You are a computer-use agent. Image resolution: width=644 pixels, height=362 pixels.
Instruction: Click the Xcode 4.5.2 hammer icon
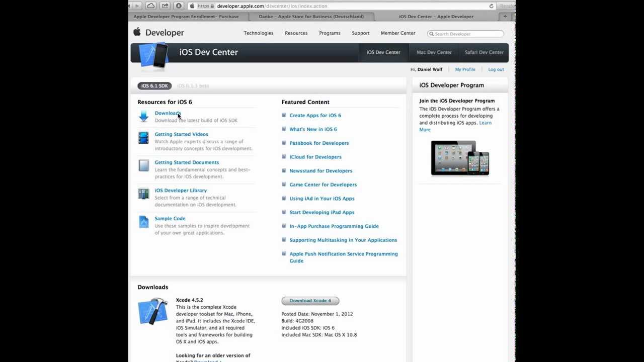[x=152, y=311]
